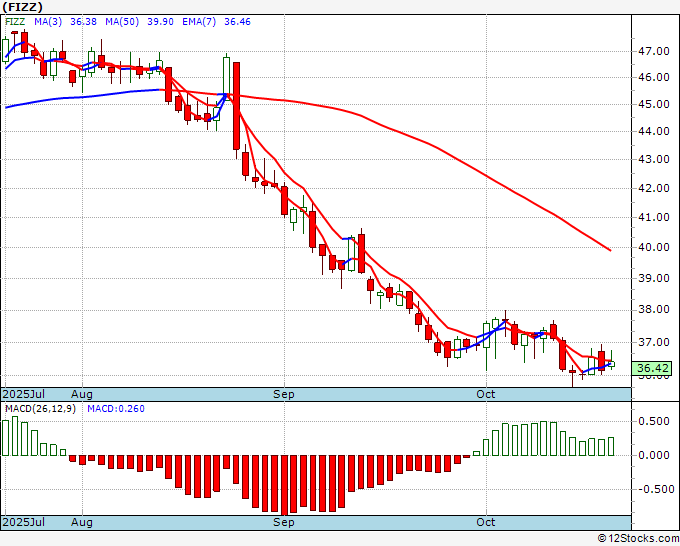Select the FIZZ legend label

click(x=15, y=22)
